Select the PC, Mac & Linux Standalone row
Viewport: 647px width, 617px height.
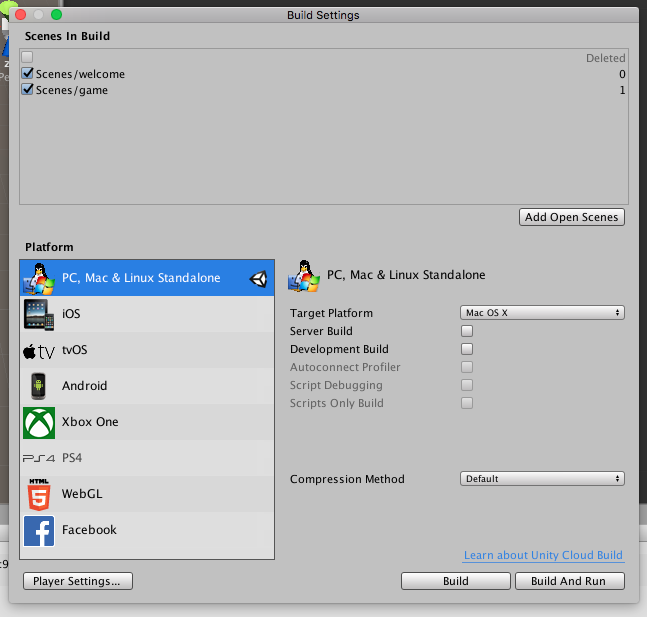(x=140, y=278)
